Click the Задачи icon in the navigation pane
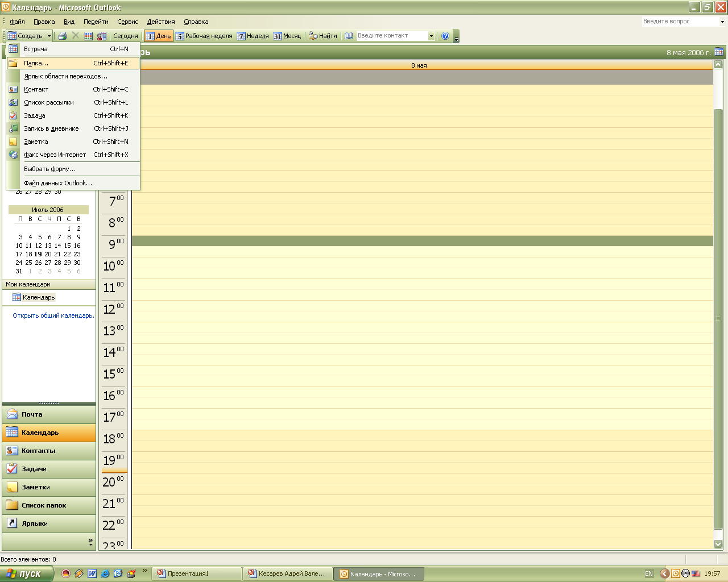The height and width of the screenshot is (582, 728). click(12, 469)
